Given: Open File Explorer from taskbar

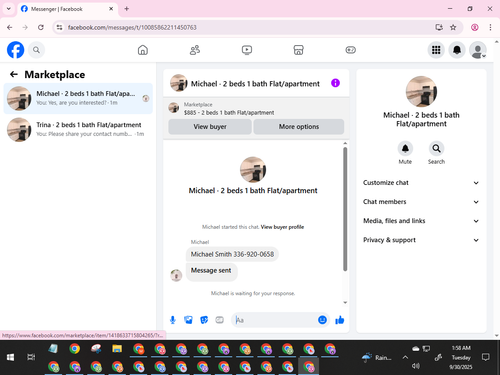Looking at the screenshot, I should [117, 349].
